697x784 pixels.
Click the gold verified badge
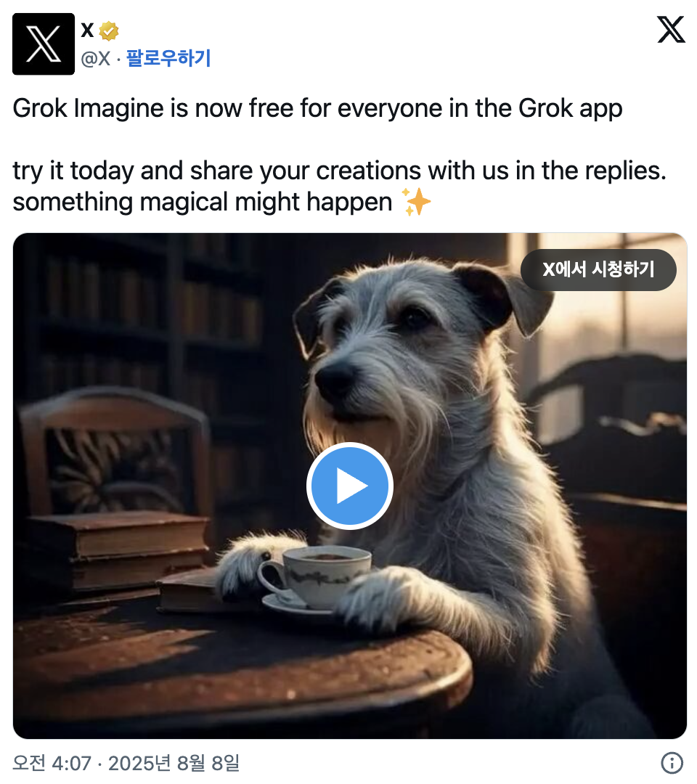coord(108,31)
